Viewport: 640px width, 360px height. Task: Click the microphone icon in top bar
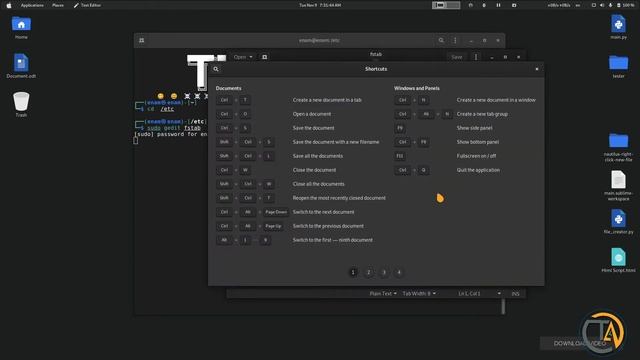pos(610,5)
